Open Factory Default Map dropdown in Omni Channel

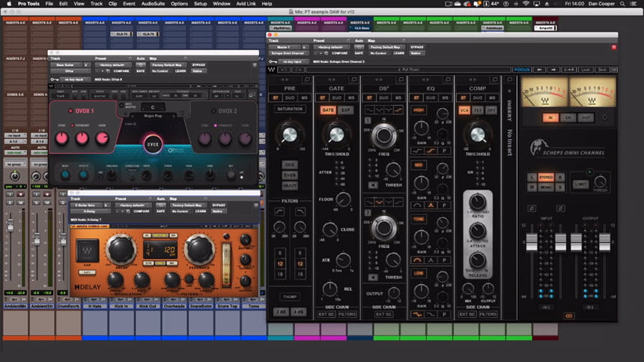(x=386, y=47)
